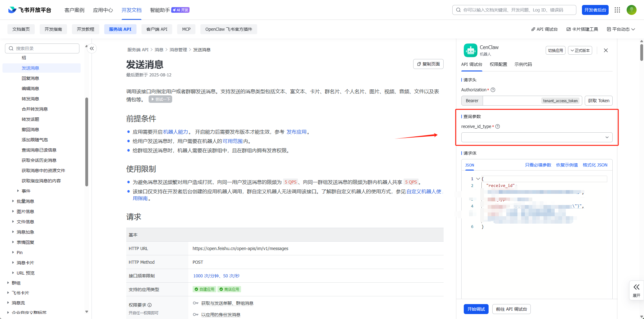Open the apps grid icon in header

pos(617,10)
